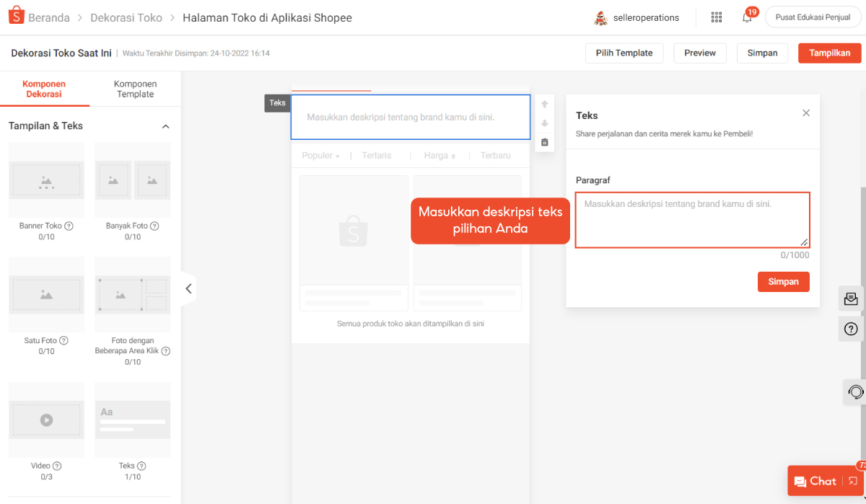866x504 pixels.
Task: Select the Komponen Dekorasi tab
Action: coord(45,89)
